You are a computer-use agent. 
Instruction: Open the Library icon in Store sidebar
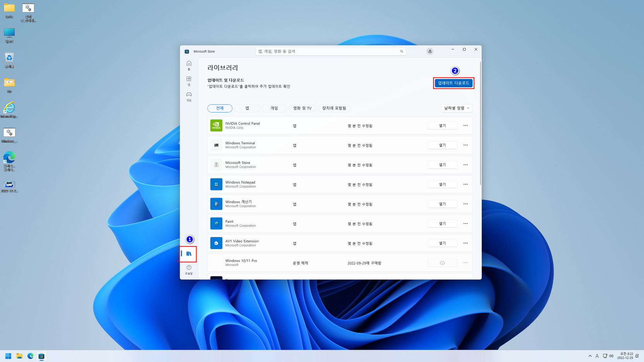click(x=189, y=254)
